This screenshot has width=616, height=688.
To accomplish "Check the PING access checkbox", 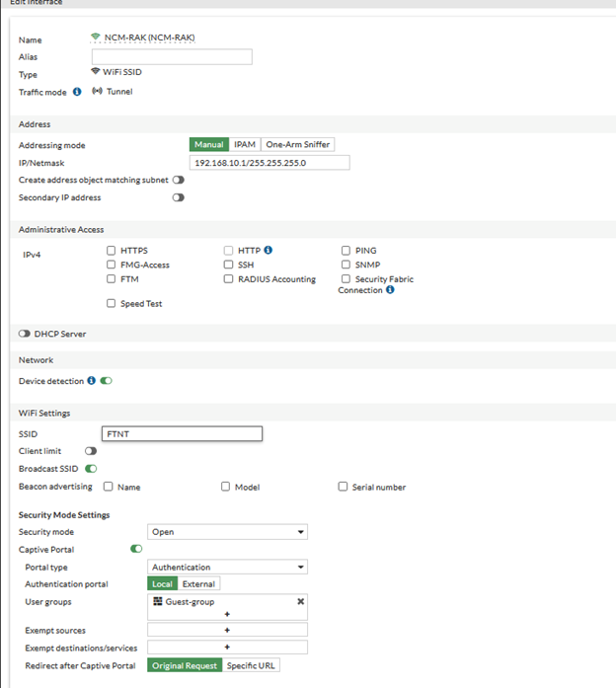I will tap(346, 251).
